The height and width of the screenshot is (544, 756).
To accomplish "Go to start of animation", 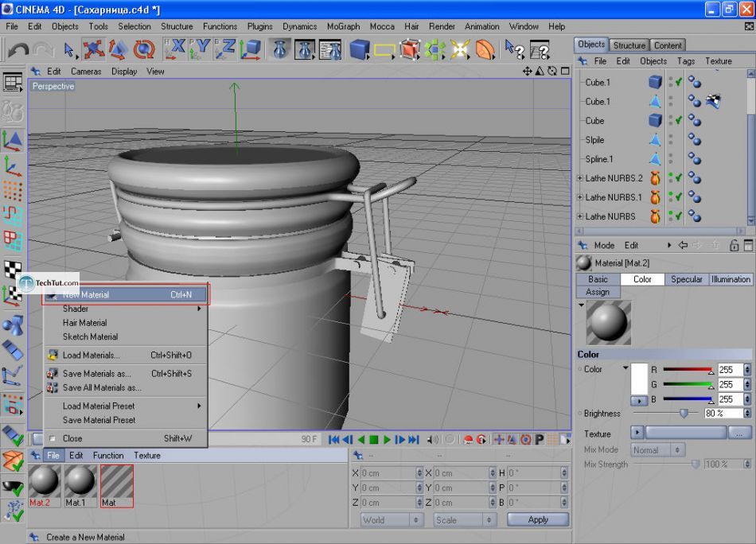I will (333, 440).
